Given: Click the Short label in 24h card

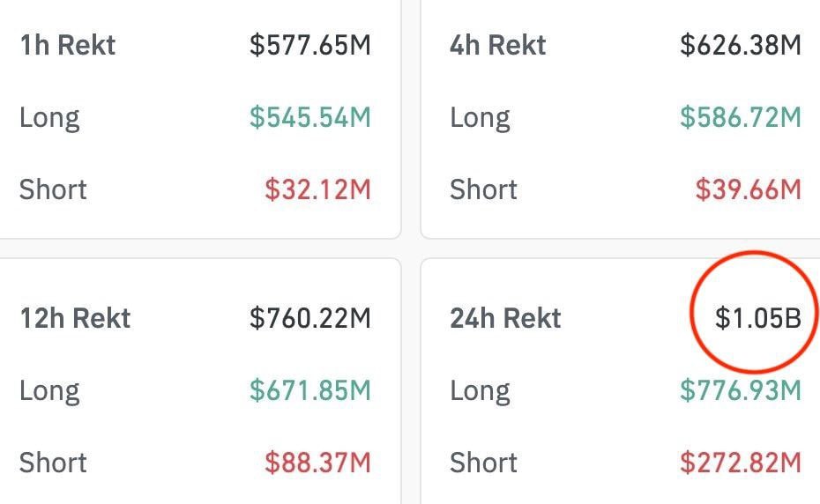Looking at the screenshot, I should pyautogui.click(x=483, y=462).
